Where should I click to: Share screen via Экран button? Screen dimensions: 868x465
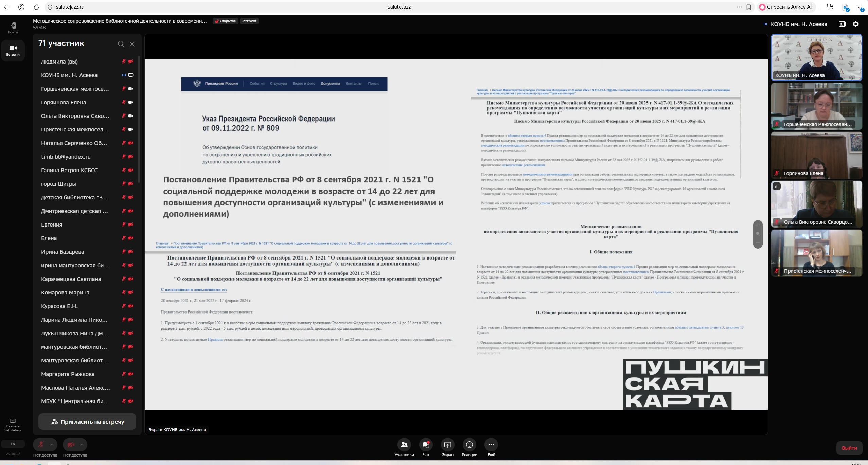(447, 445)
